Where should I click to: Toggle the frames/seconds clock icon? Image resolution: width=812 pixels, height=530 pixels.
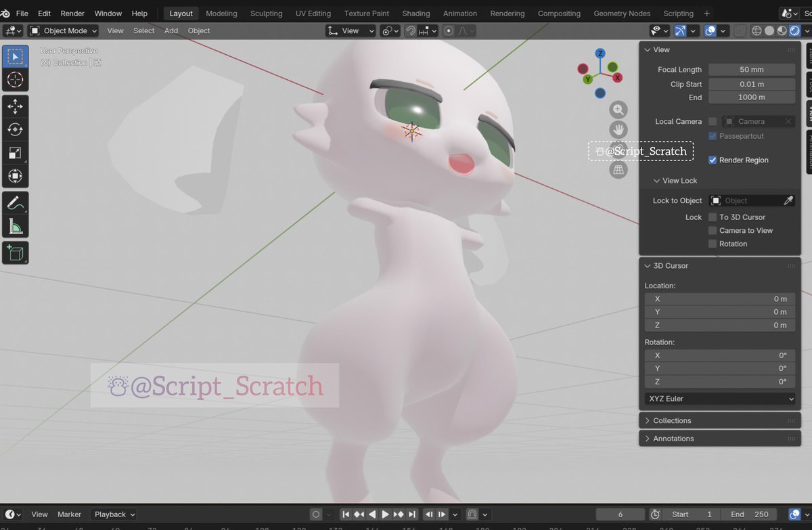pos(654,514)
